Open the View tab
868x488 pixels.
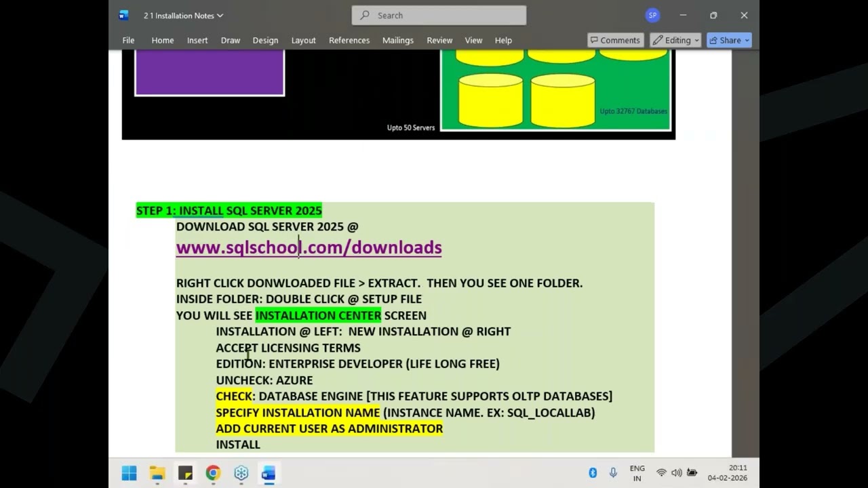click(x=473, y=40)
